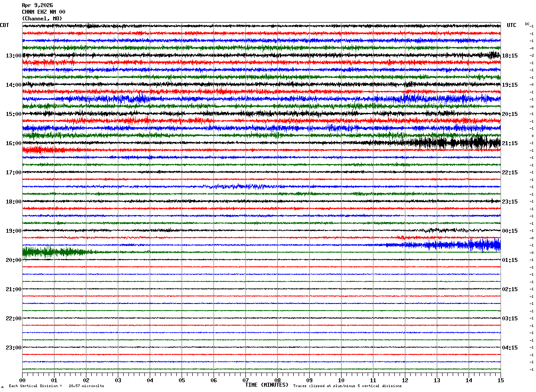Screen dimensions: 536x392
Task: Click minute tick label 04 on time axis
Action: pyautogui.click(x=150, y=380)
